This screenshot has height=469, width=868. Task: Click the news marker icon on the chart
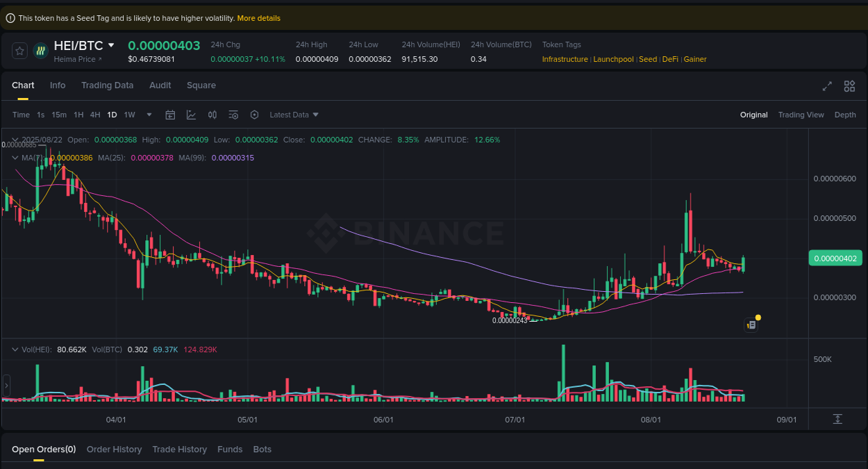751,324
